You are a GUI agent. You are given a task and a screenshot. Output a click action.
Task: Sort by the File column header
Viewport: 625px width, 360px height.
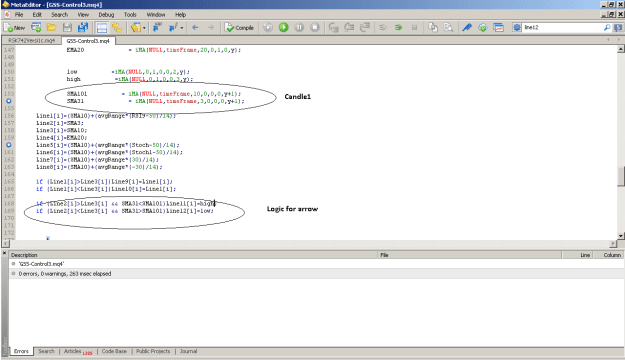pyautogui.click(x=469, y=255)
